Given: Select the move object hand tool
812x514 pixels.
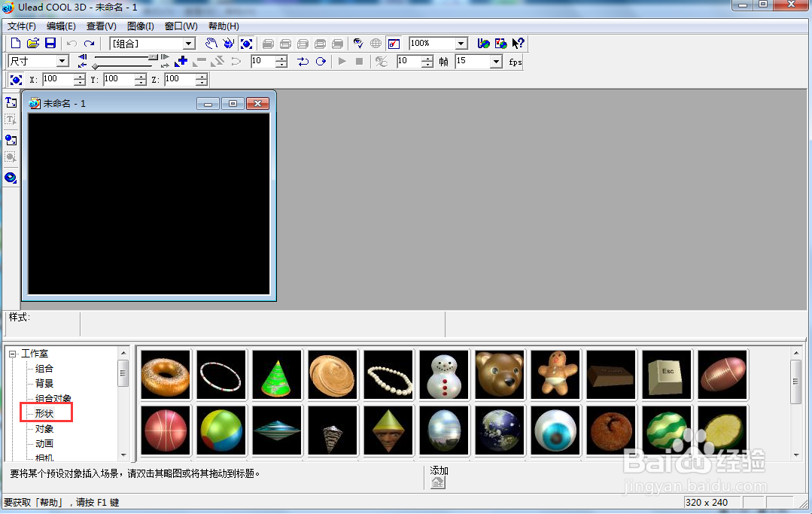Looking at the screenshot, I should pos(211,44).
